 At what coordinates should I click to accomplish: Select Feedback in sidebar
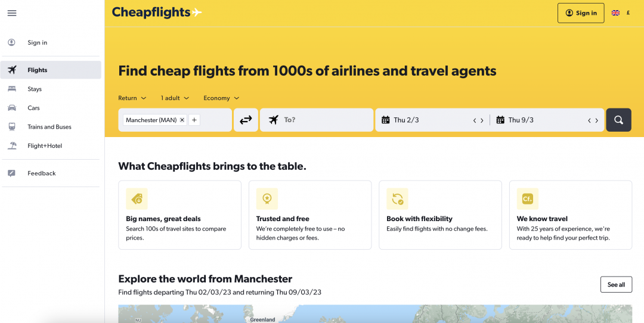pos(51,173)
